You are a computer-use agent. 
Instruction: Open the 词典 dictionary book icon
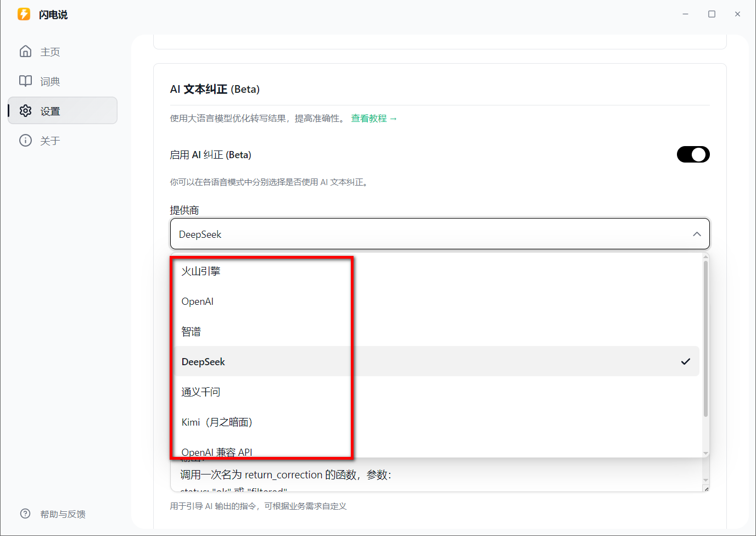(25, 81)
